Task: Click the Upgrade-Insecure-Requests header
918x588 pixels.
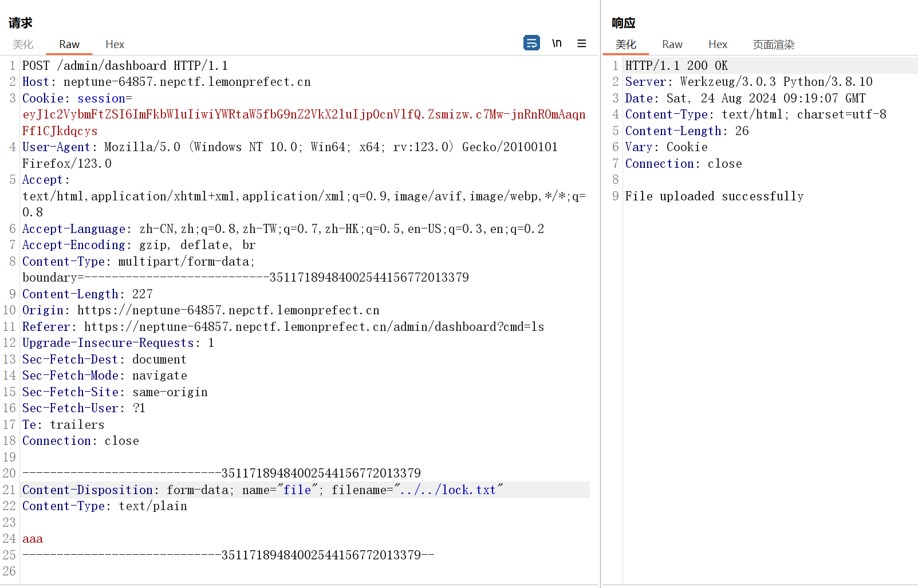Action: click(x=118, y=343)
